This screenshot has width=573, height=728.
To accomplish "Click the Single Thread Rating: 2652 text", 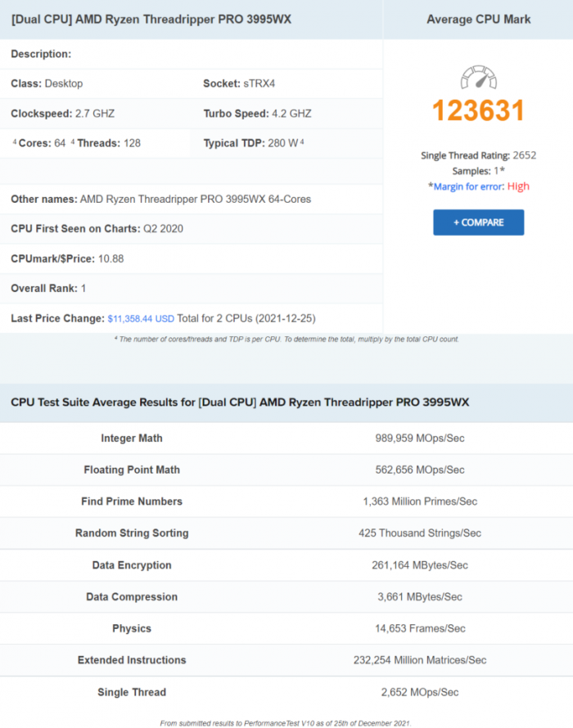I will (478, 155).
